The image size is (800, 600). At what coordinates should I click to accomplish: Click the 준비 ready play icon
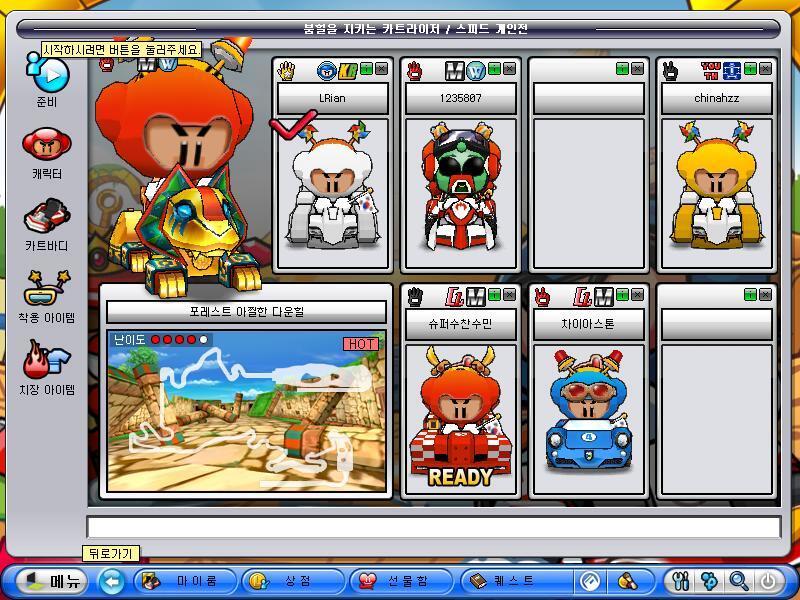(47, 75)
